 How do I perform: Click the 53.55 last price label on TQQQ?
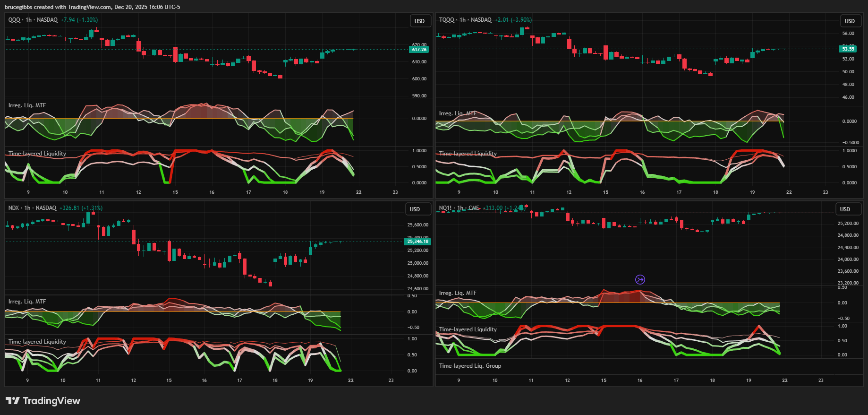coord(848,49)
